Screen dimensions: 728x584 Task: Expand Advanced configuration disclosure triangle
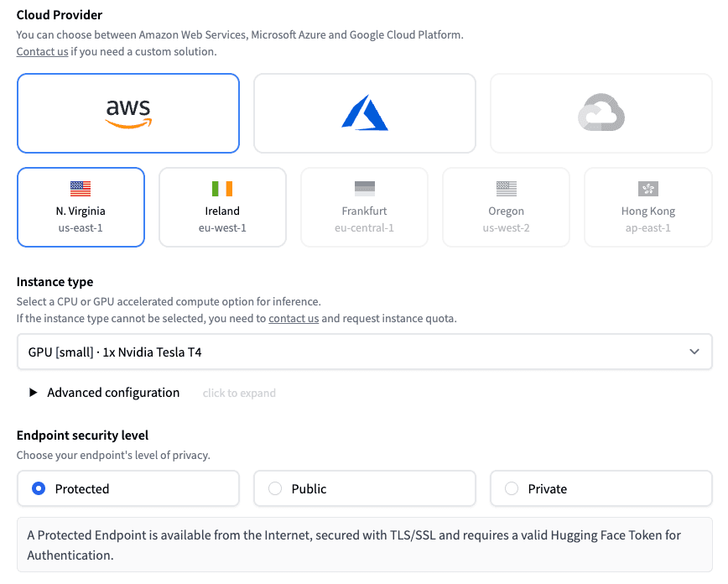click(x=33, y=393)
